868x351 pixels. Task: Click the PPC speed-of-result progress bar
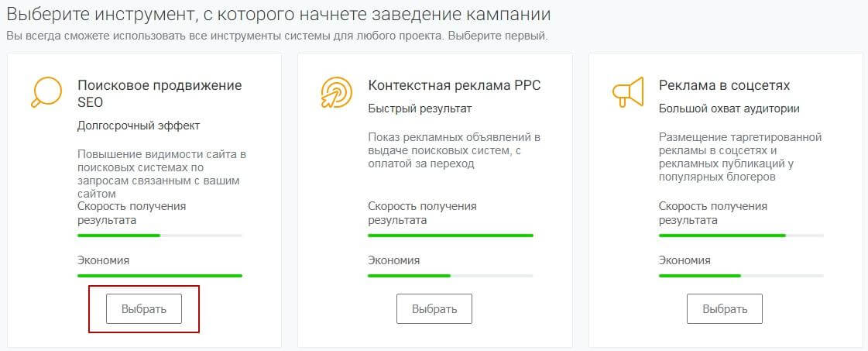pyautogui.click(x=450, y=235)
